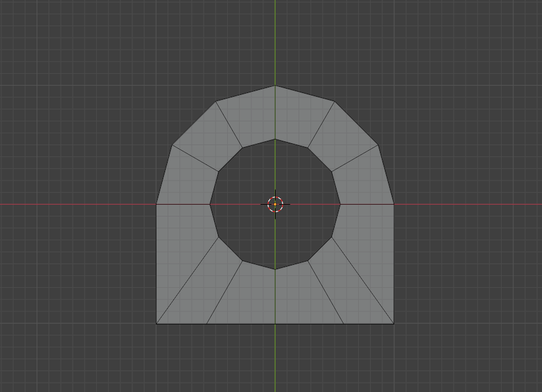Select the bottom-left corner vertex of the mesh
Screen dimensions: 542x392
(x=156, y=324)
